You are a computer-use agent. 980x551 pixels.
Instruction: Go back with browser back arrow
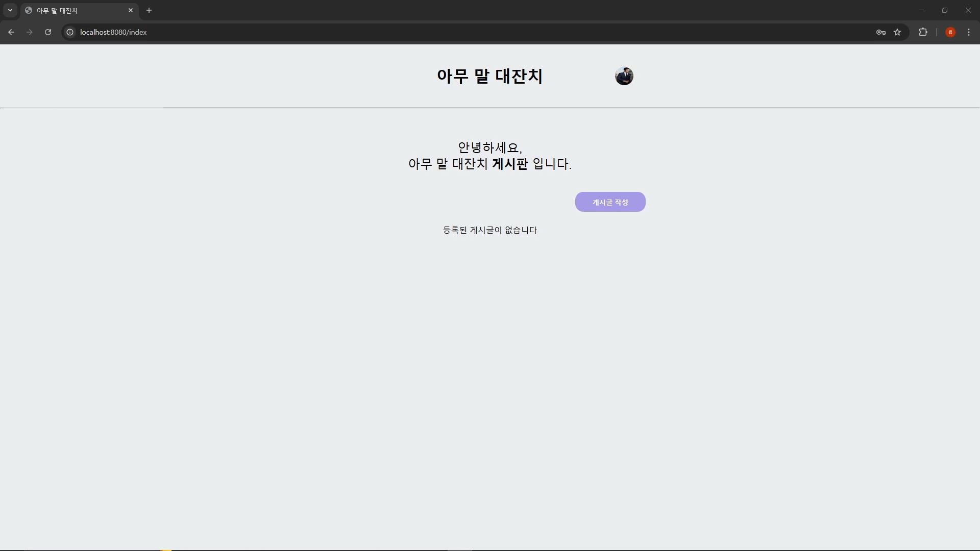11,32
